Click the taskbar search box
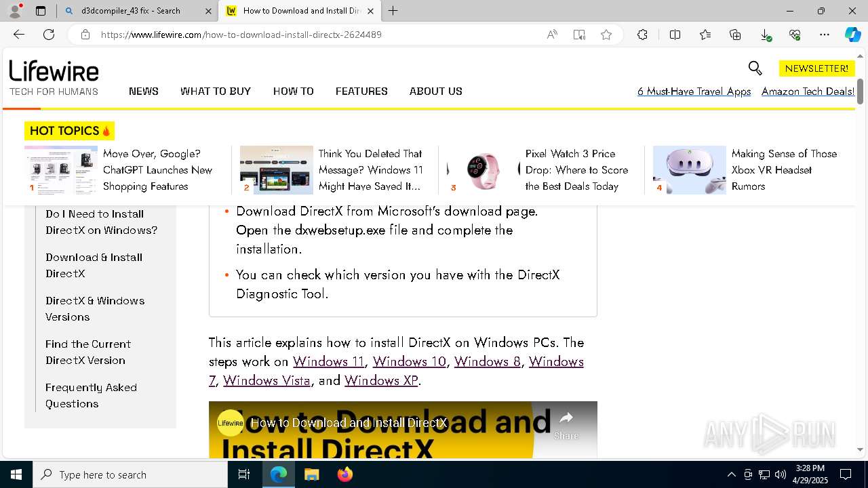This screenshot has height=488, width=868. coord(130,474)
